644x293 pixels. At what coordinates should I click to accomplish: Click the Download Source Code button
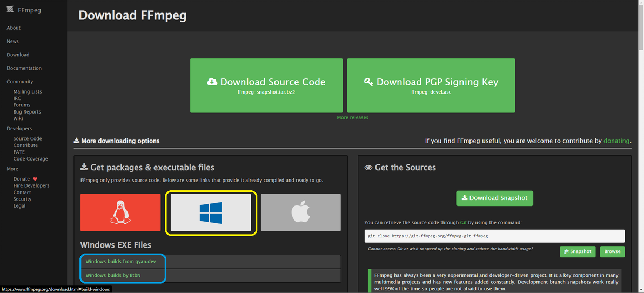tap(266, 85)
